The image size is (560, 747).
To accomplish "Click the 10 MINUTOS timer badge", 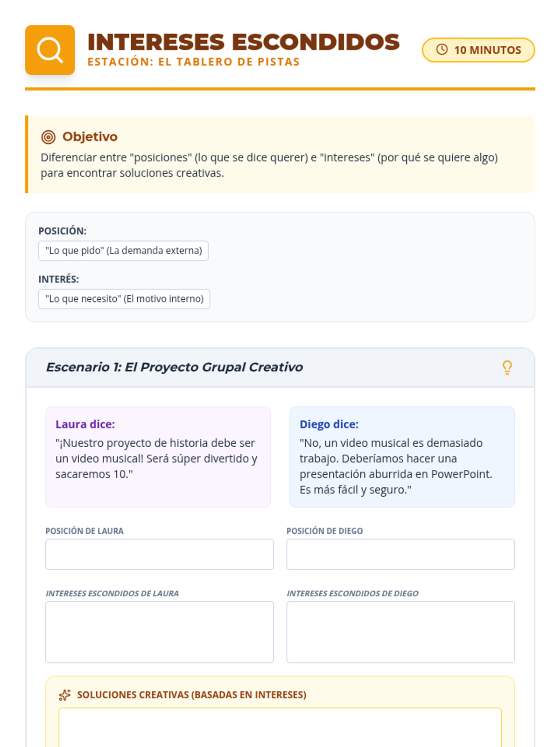I will tap(478, 50).
